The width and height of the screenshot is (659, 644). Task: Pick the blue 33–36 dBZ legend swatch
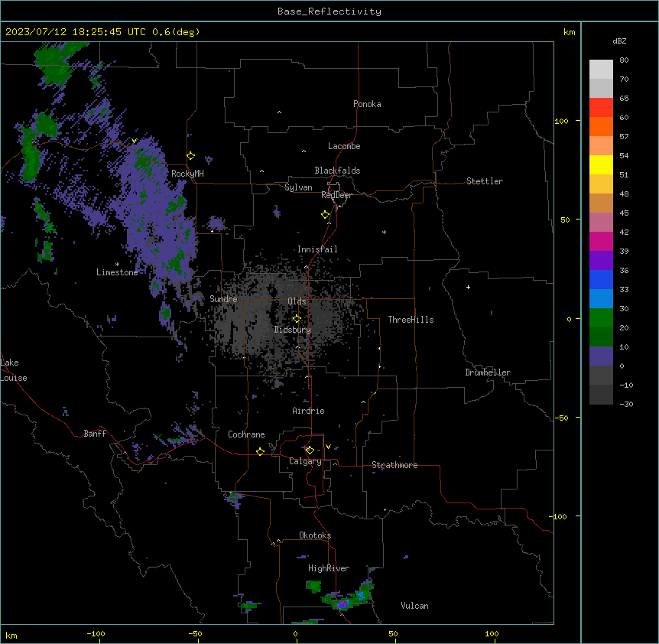click(x=601, y=279)
